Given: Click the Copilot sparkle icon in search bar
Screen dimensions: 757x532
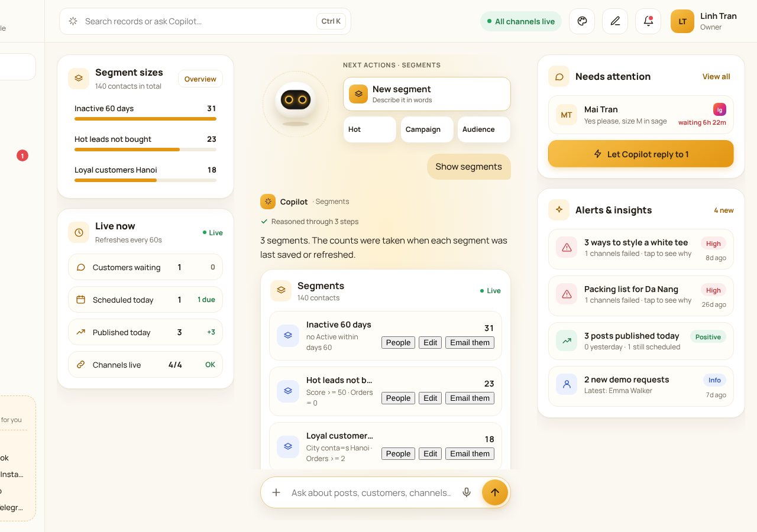Looking at the screenshot, I should click(73, 21).
